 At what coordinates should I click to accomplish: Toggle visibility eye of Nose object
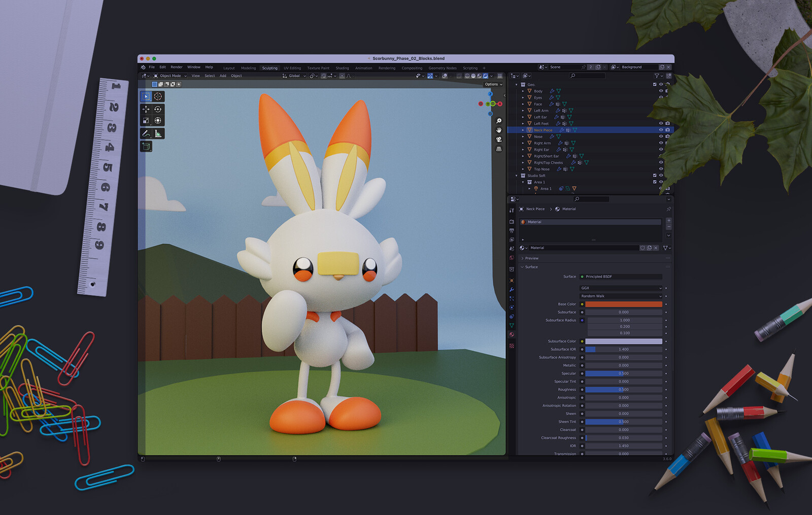click(661, 136)
